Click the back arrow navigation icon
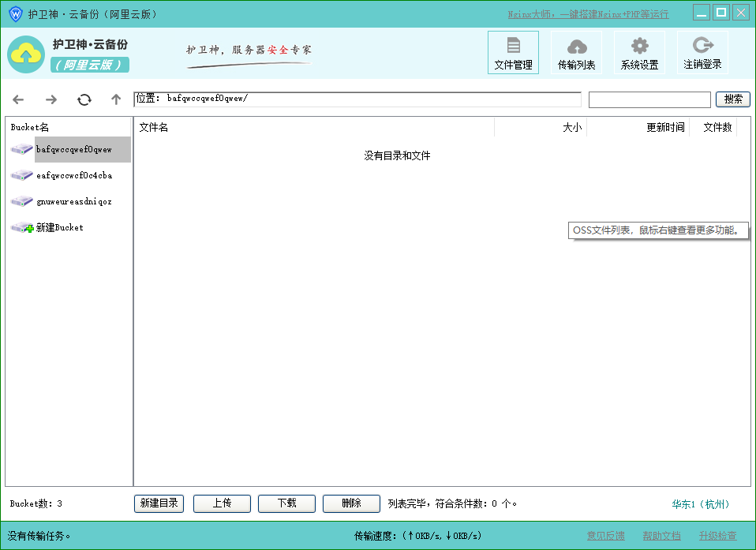 pyautogui.click(x=18, y=99)
